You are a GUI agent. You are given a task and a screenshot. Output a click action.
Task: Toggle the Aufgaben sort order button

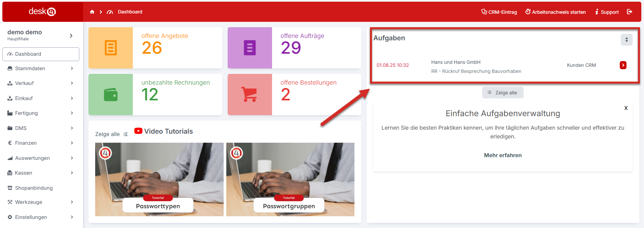point(626,40)
